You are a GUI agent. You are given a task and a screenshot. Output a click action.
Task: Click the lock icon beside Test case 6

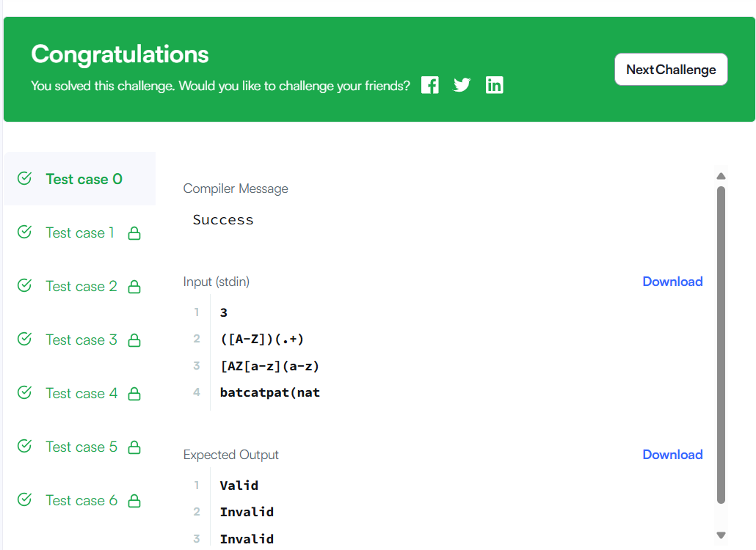coord(134,500)
